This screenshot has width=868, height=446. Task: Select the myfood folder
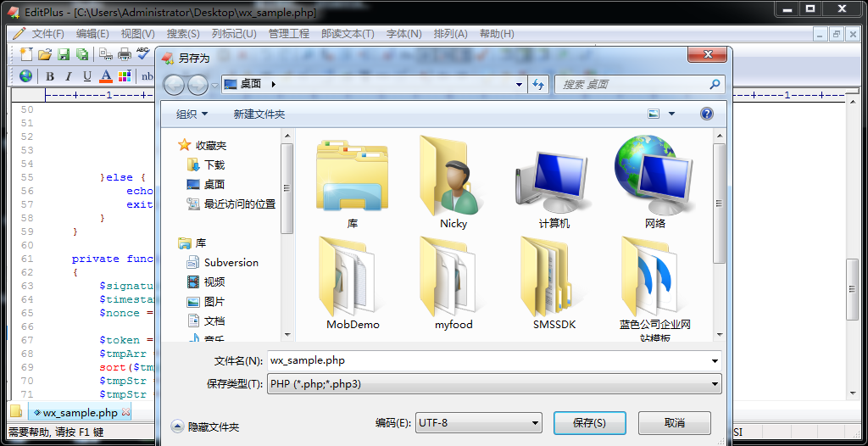click(453, 284)
